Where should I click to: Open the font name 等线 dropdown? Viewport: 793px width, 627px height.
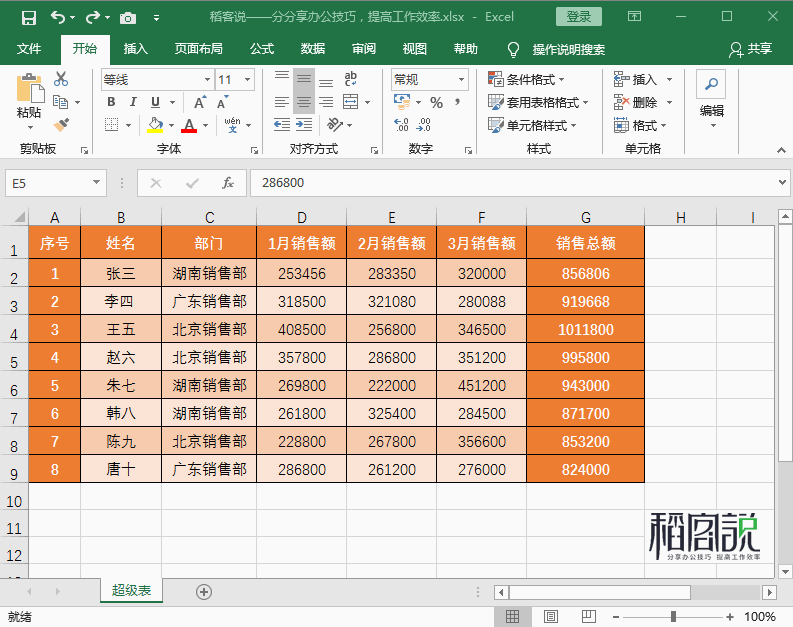pyautogui.click(x=207, y=79)
